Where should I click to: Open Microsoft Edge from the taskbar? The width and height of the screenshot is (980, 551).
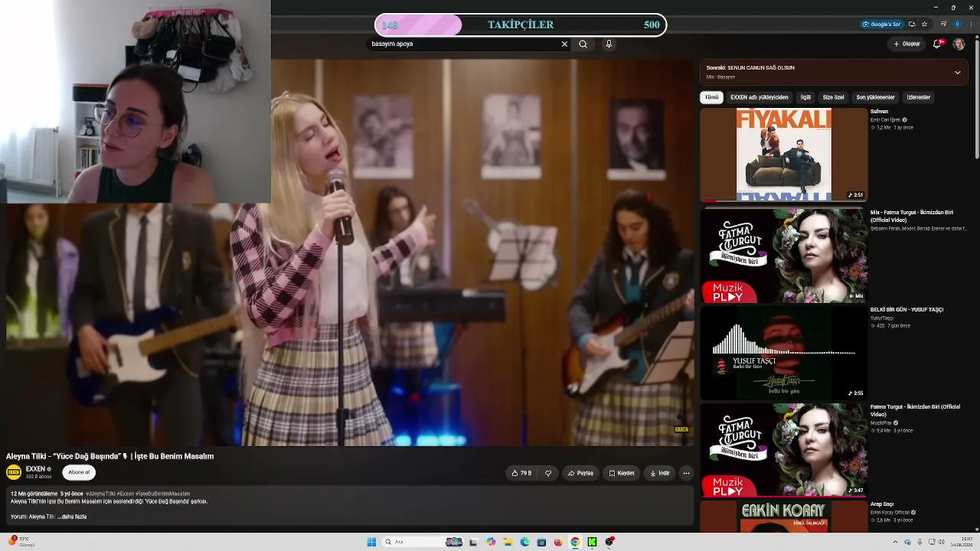tap(524, 542)
